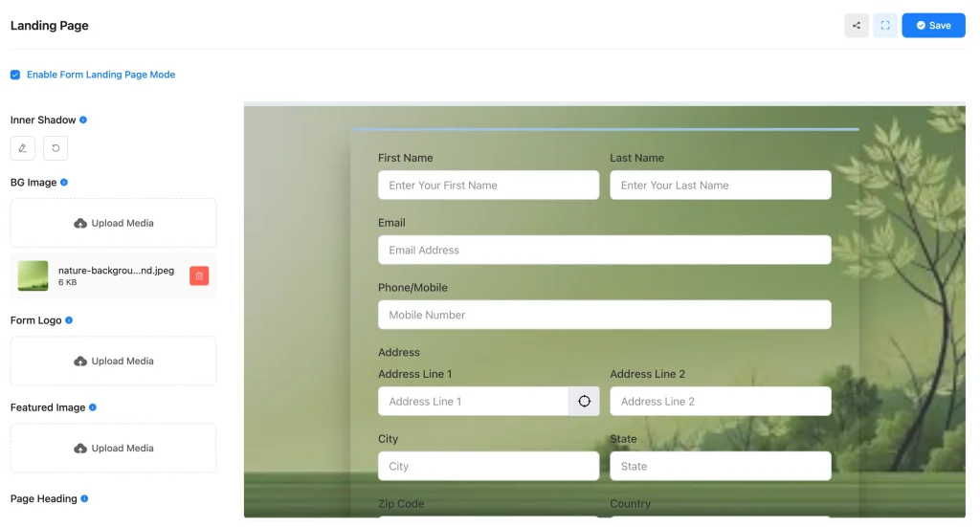Show BG Image info icon
Image resolution: width=980 pixels, height=527 pixels.
[x=64, y=183]
